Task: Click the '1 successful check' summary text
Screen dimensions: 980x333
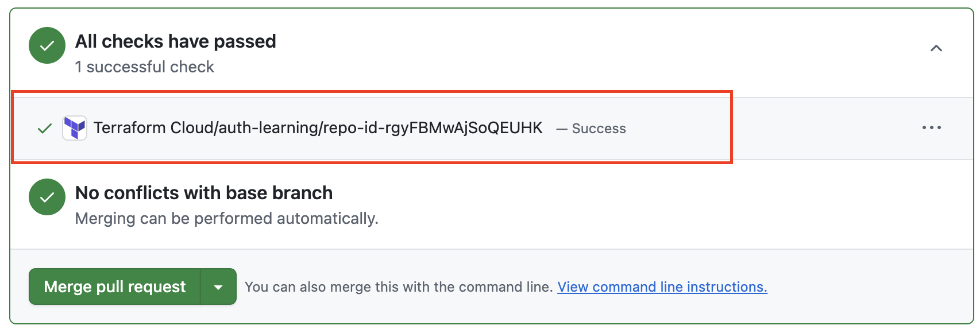Action: pos(144,67)
